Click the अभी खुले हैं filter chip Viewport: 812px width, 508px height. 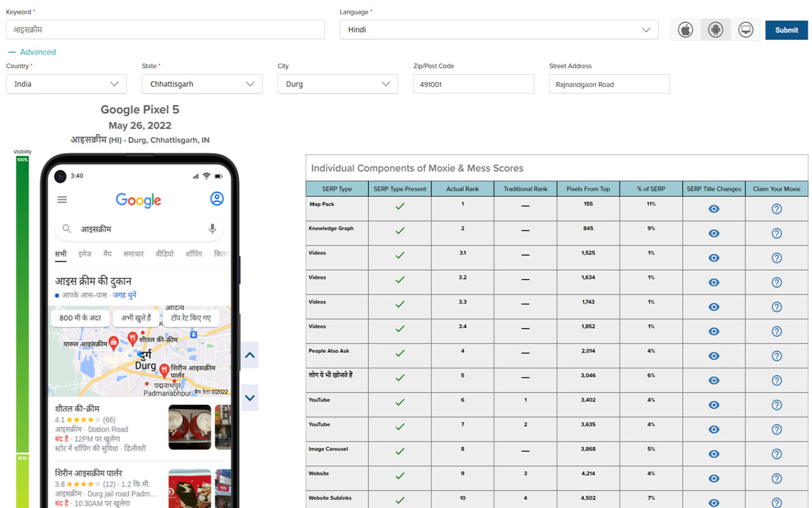point(136,318)
